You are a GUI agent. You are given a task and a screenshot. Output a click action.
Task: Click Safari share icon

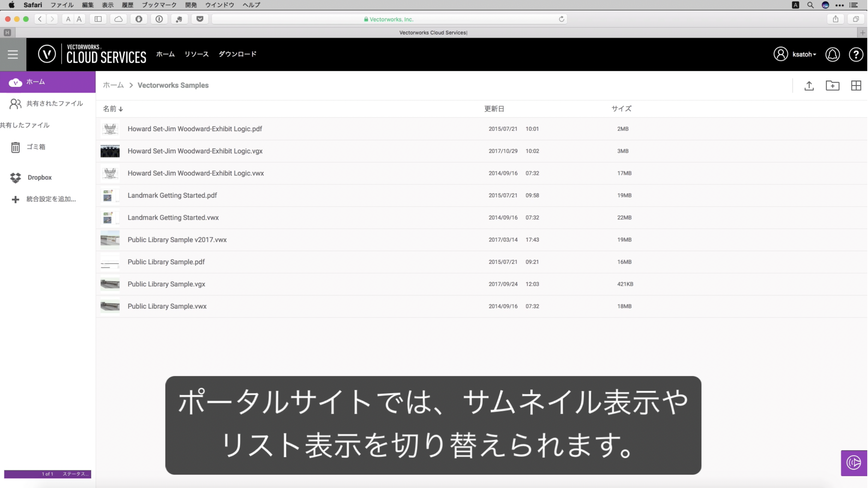click(x=836, y=19)
